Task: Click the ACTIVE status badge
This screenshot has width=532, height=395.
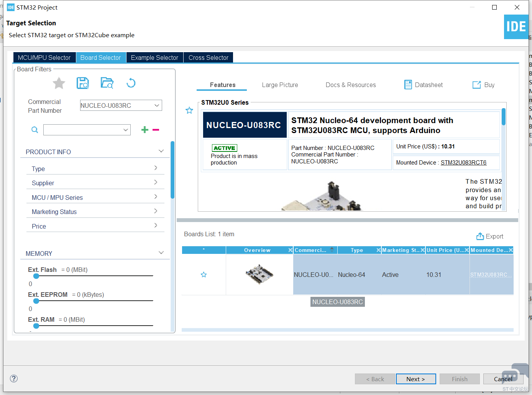Action: pyautogui.click(x=225, y=148)
